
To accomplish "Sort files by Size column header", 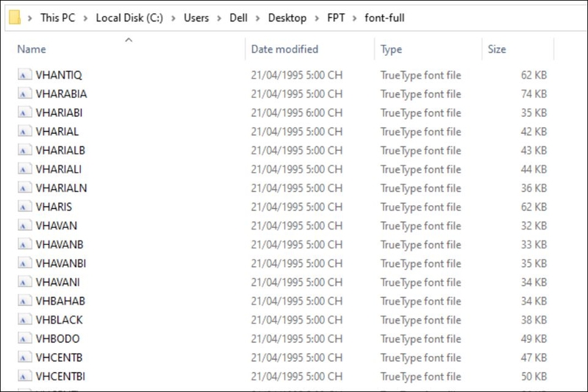I will [x=497, y=49].
